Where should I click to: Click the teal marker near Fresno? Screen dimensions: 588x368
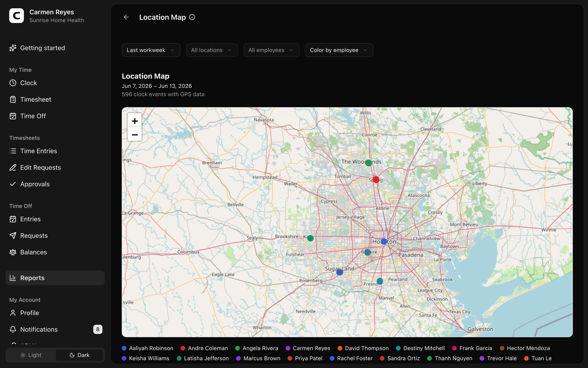coord(380,281)
